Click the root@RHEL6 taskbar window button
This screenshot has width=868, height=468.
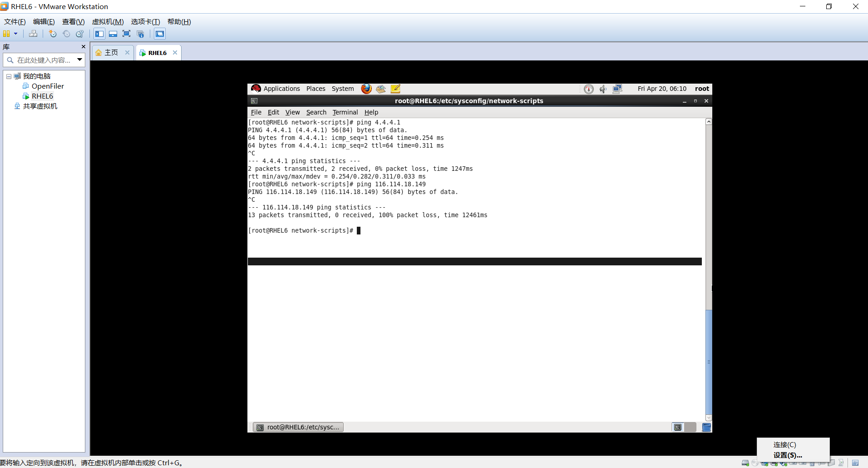tap(298, 427)
